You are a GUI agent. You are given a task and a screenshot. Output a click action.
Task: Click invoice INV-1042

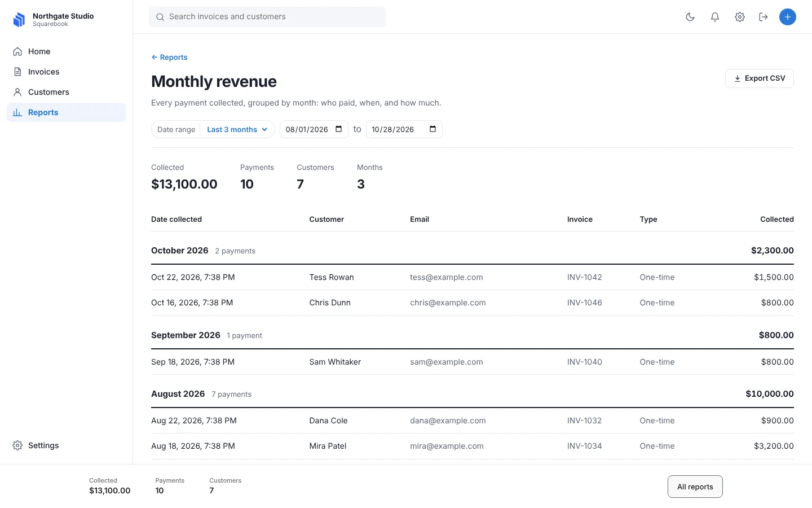coord(585,277)
